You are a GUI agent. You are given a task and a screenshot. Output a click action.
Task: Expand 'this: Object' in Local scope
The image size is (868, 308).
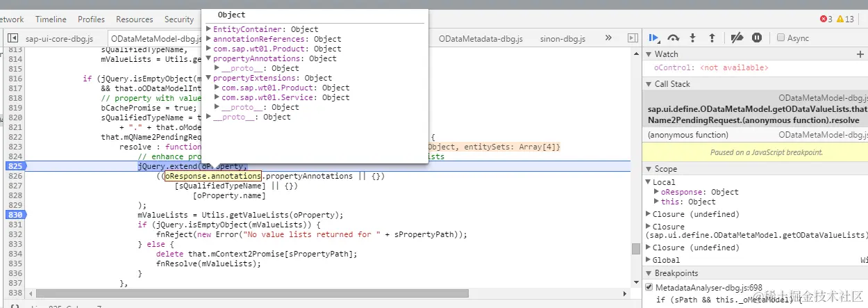tap(657, 202)
